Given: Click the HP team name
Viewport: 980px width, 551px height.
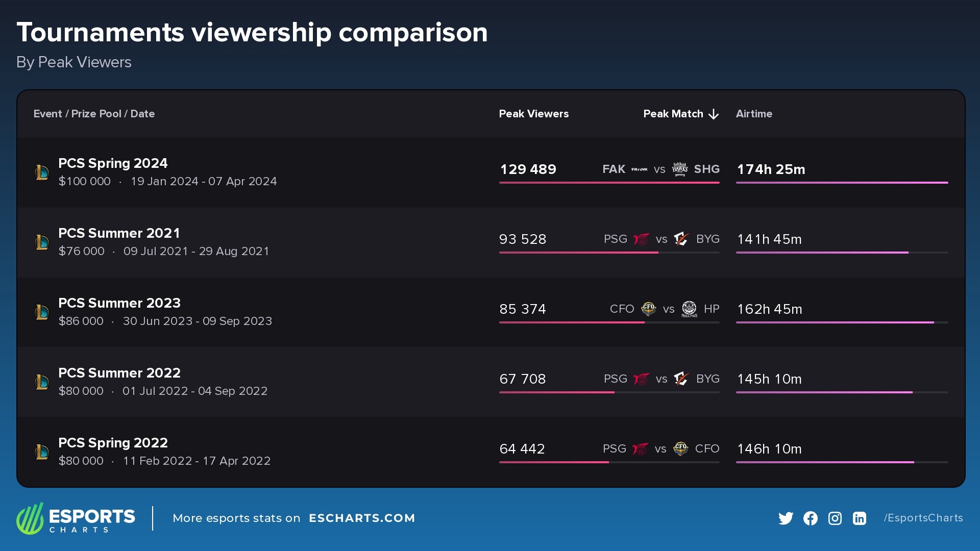Looking at the screenshot, I should click(712, 309).
